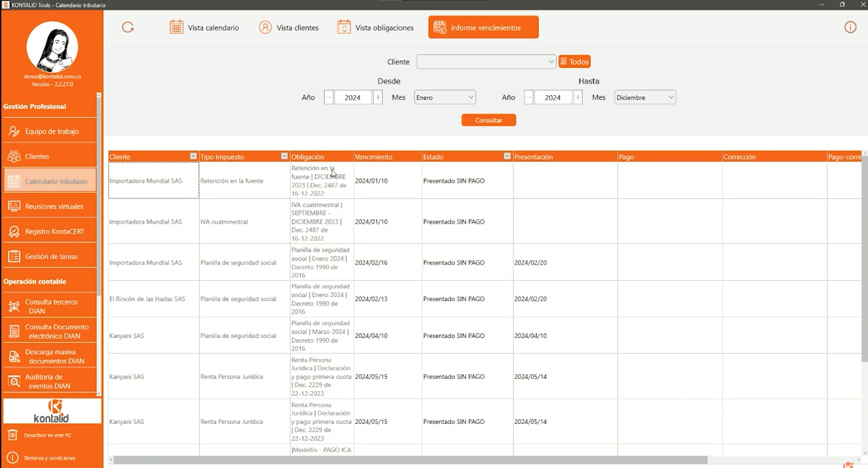
Task: Switch to Vista clientes tab
Action: tap(289, 28)
